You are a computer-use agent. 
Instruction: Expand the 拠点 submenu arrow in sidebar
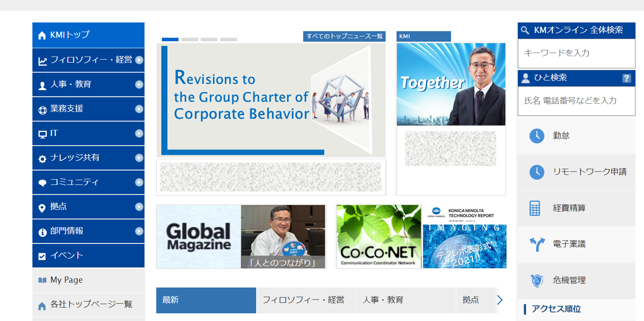click(139, 207)
